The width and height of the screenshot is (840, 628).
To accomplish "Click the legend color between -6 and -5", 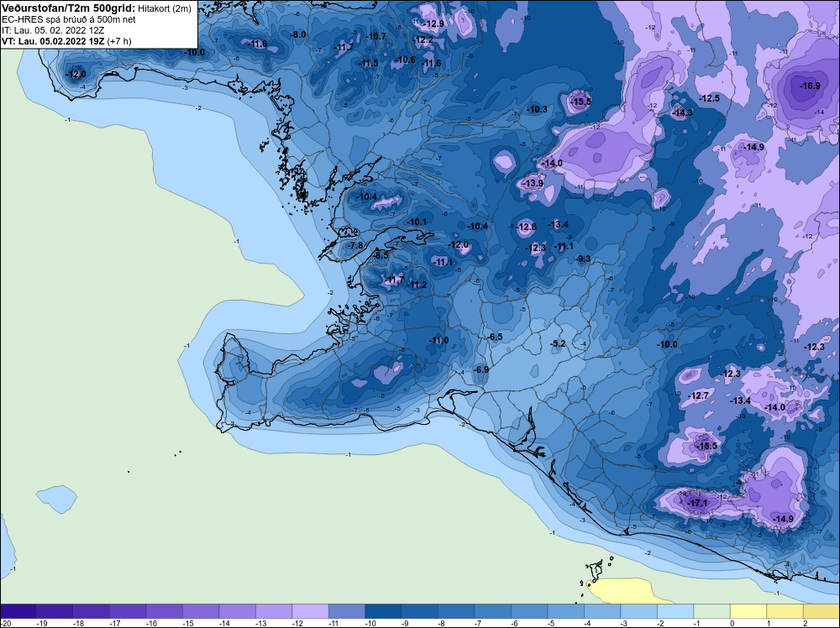I will [529, 611].
